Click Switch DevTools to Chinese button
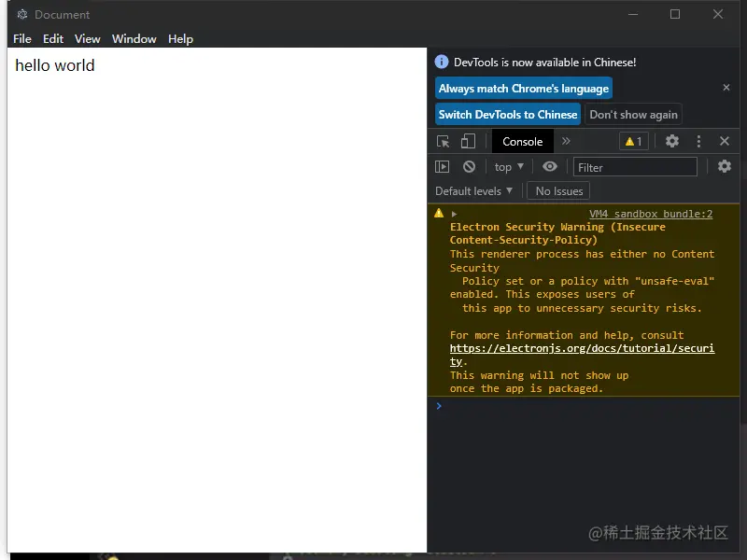The height and width of the screenshot is (560, 747). (x=507, y=114)
